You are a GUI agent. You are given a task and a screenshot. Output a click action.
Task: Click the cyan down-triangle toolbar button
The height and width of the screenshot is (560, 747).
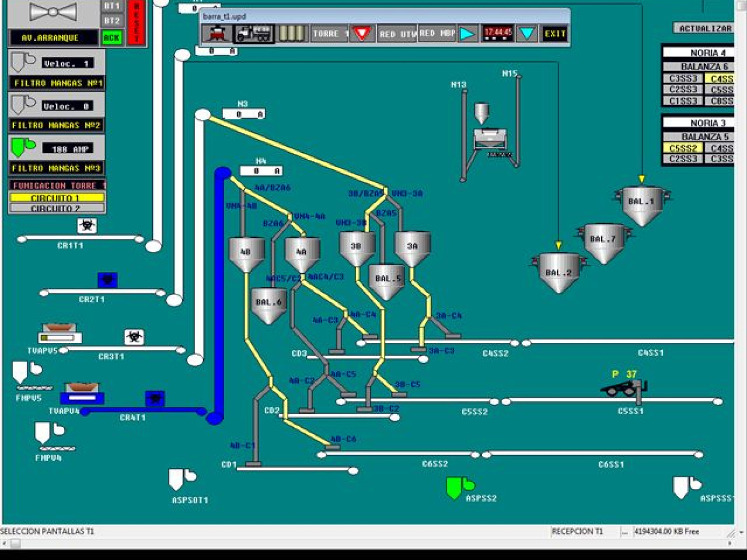(527, 34)
